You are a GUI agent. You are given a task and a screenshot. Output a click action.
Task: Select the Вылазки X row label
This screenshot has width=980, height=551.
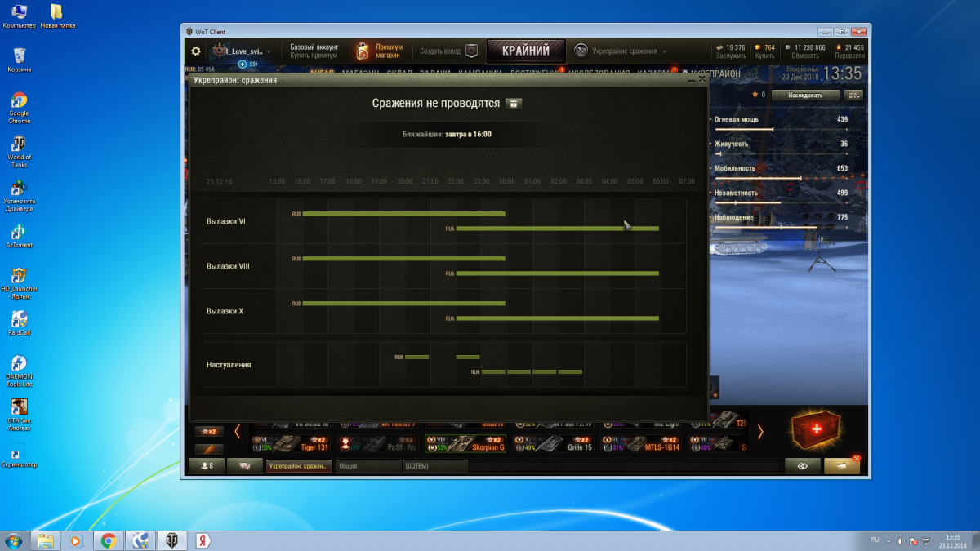click(225, 311)
